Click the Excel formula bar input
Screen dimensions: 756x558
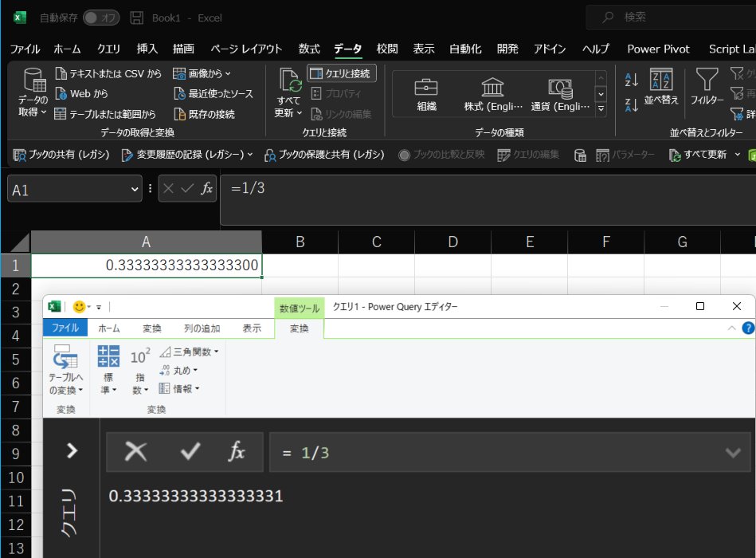pos(487,199)
